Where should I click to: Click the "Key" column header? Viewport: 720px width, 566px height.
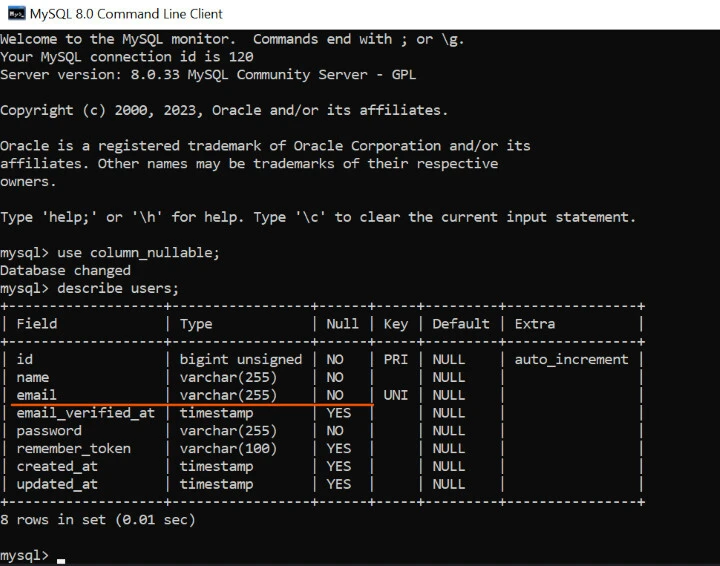[x=395, y=324]
